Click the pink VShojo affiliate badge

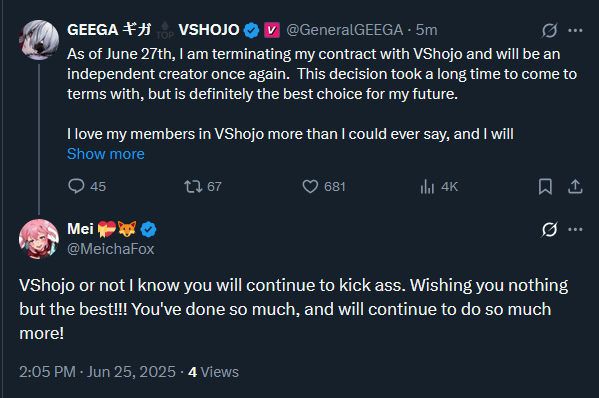272,30
